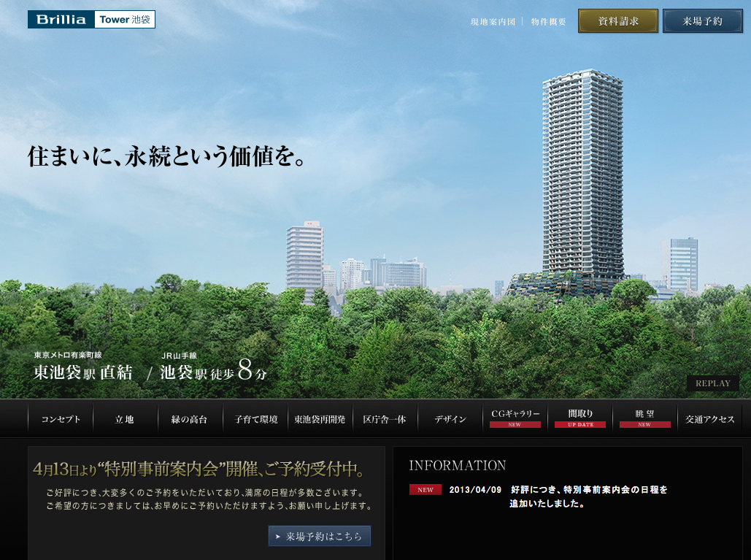Open 区庁舎一体 from the navigation
Image resolution: width=751 pixels, height=560 pixels.
385,419
